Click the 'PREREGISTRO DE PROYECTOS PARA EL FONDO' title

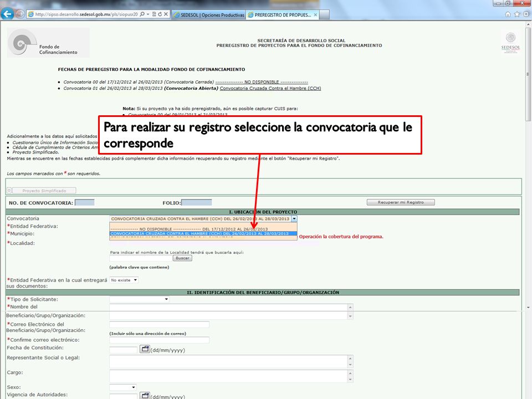tap(299, 45)
